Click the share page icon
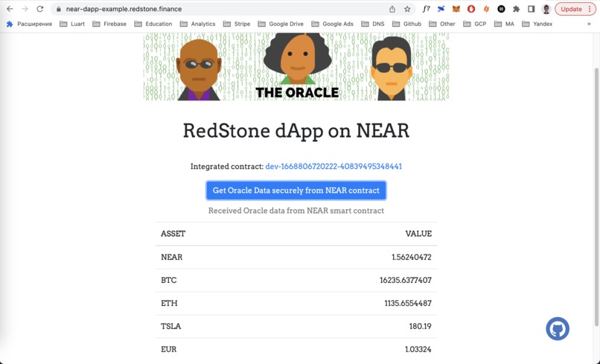Screen dimensions: 600x364 tap(392, 9)
